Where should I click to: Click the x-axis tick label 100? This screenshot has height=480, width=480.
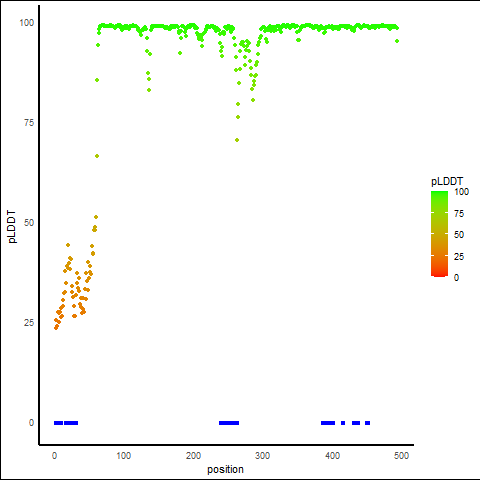point(124,456)
